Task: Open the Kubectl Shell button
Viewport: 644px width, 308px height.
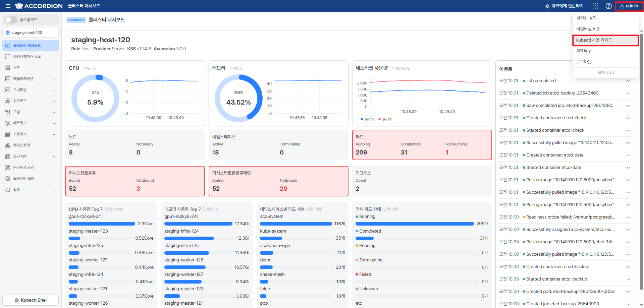Action: (x=31, y=300)
